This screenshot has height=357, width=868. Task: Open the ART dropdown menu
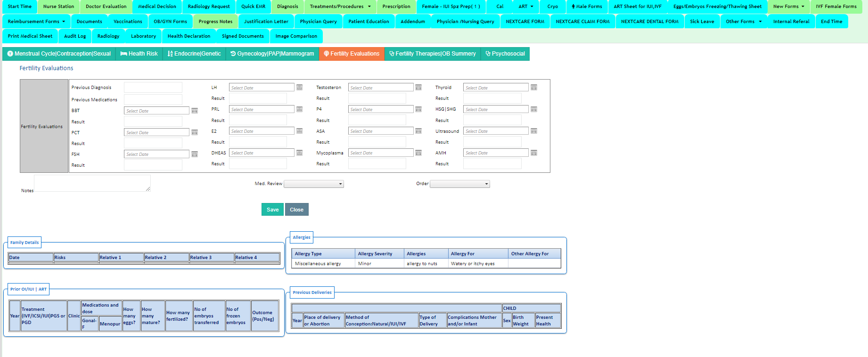pyautogui.click(x=526, y=7)
